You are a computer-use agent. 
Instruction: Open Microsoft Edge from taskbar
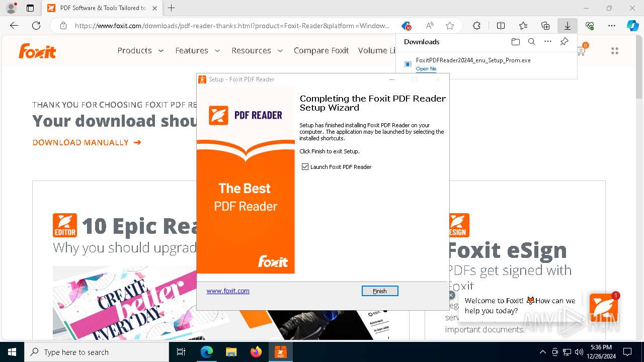(x=207, y=352)
